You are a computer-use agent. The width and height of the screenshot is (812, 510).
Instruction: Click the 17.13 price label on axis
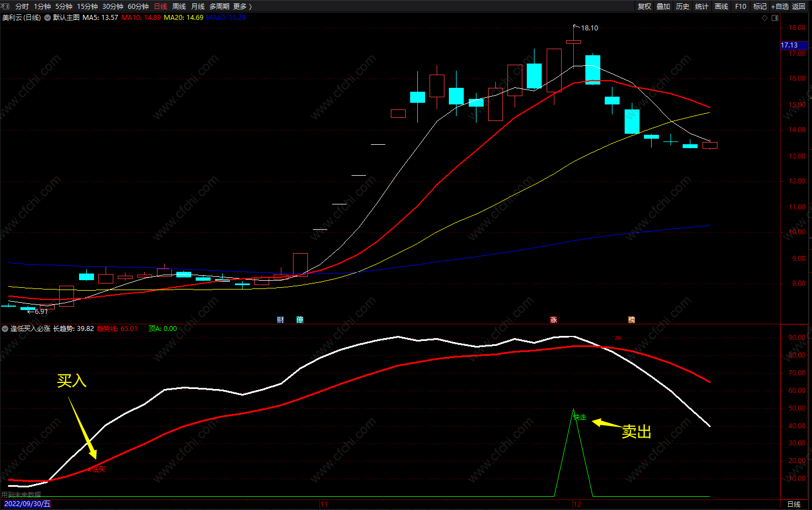click(794, 45)
